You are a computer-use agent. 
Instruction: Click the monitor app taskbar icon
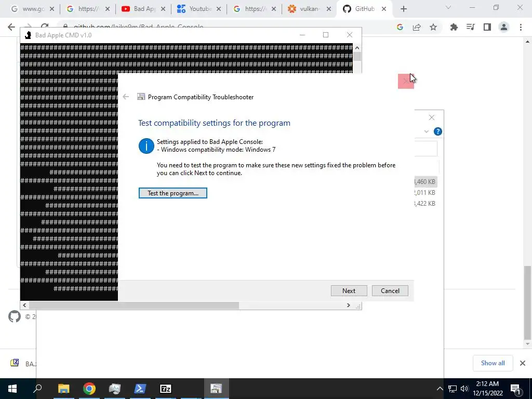[115, 389]
